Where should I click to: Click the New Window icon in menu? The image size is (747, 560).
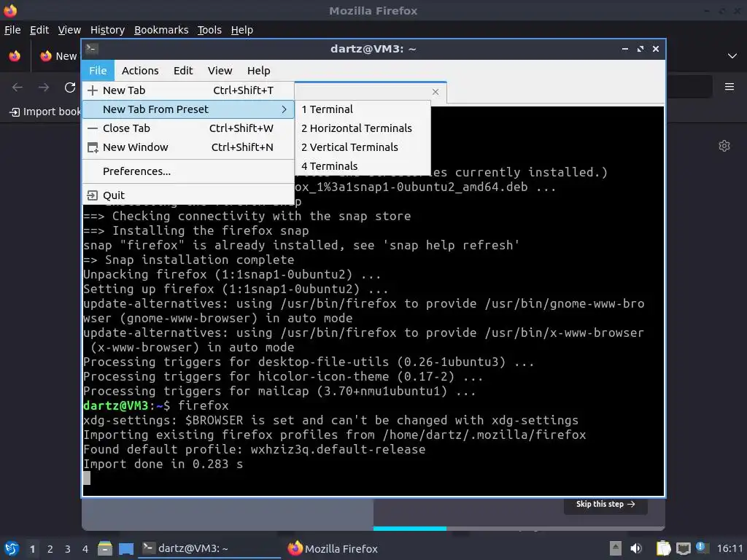pos(93,147)
